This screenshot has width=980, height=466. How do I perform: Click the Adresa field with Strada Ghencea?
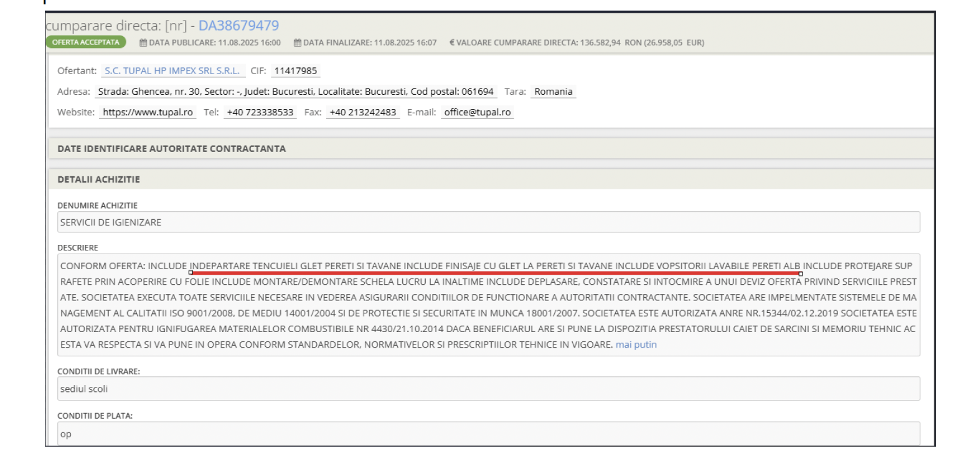pyautogui.click(x=295, y=92)
